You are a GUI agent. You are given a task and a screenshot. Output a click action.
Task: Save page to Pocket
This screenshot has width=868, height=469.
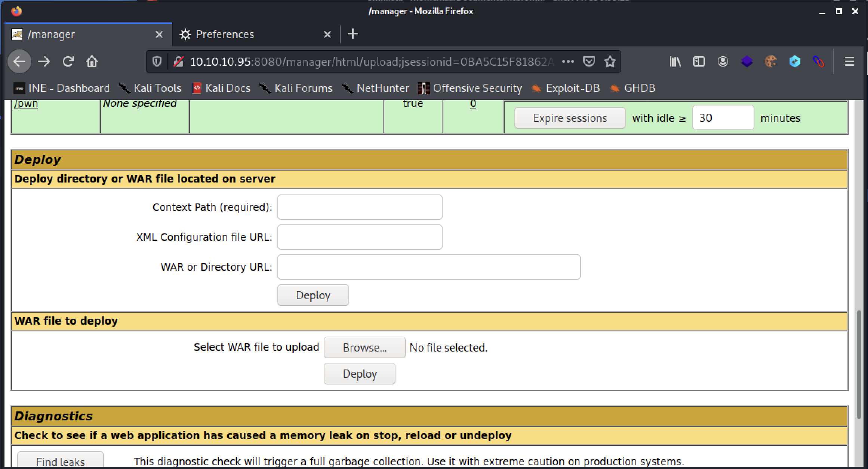[589, 61]
